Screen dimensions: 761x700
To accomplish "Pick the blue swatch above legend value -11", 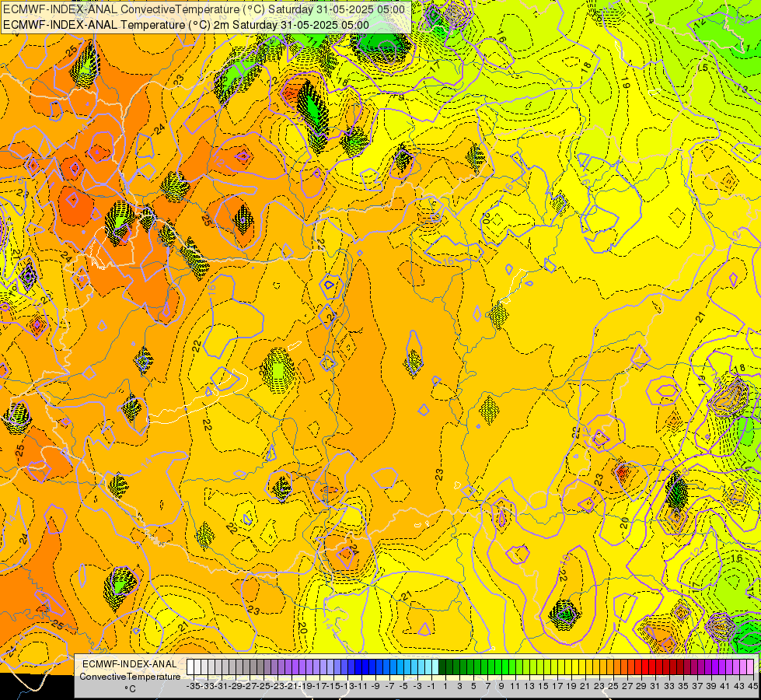I will tap(358, 667).
